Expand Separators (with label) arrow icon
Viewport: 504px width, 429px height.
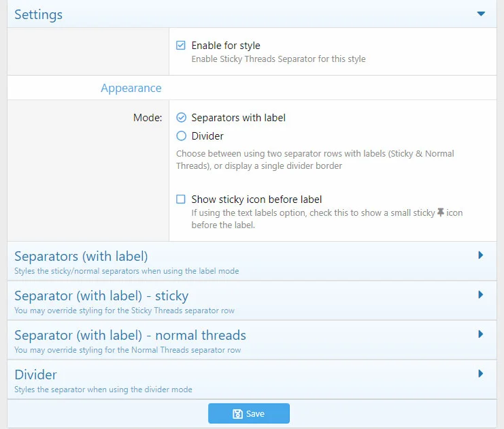click(x=480, y=255)
